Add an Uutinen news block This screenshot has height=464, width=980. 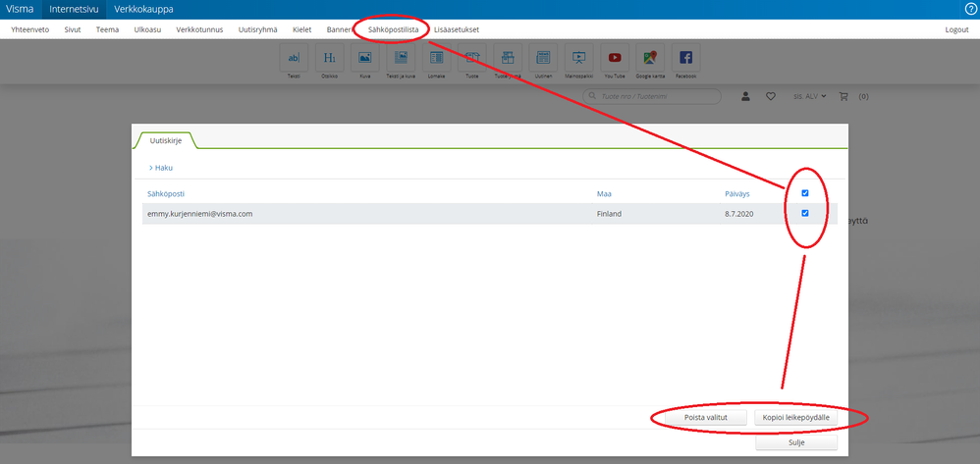543,58
